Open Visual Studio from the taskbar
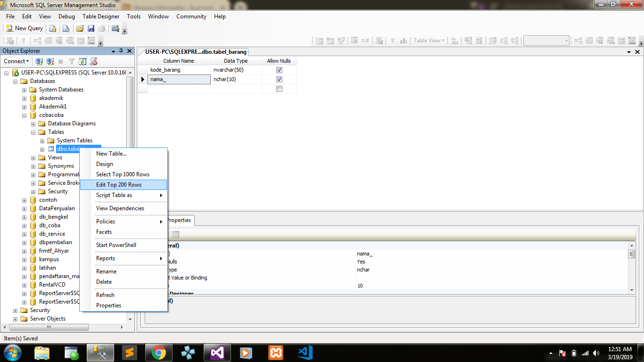 point(217,353)
